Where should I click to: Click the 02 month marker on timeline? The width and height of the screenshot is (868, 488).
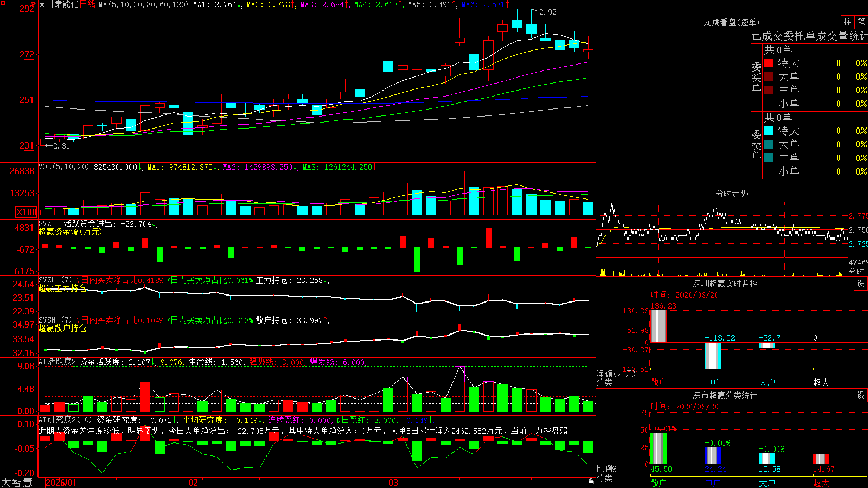coord(193,483)
